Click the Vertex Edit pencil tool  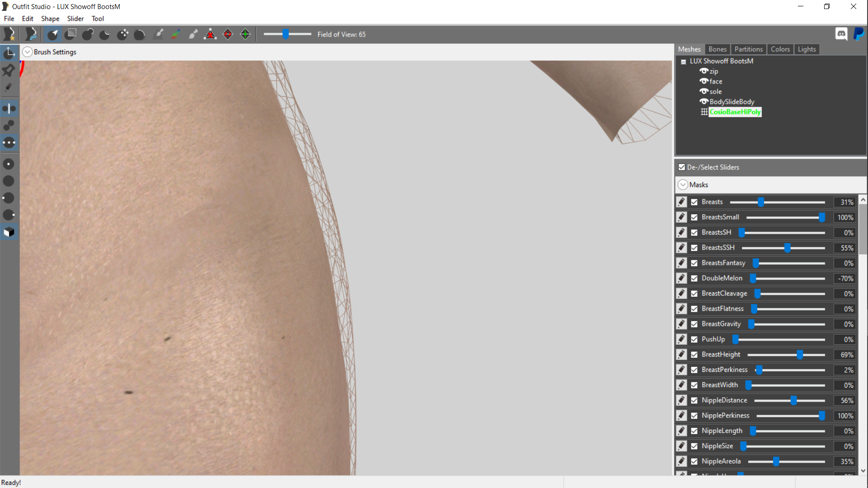point(9,88)
